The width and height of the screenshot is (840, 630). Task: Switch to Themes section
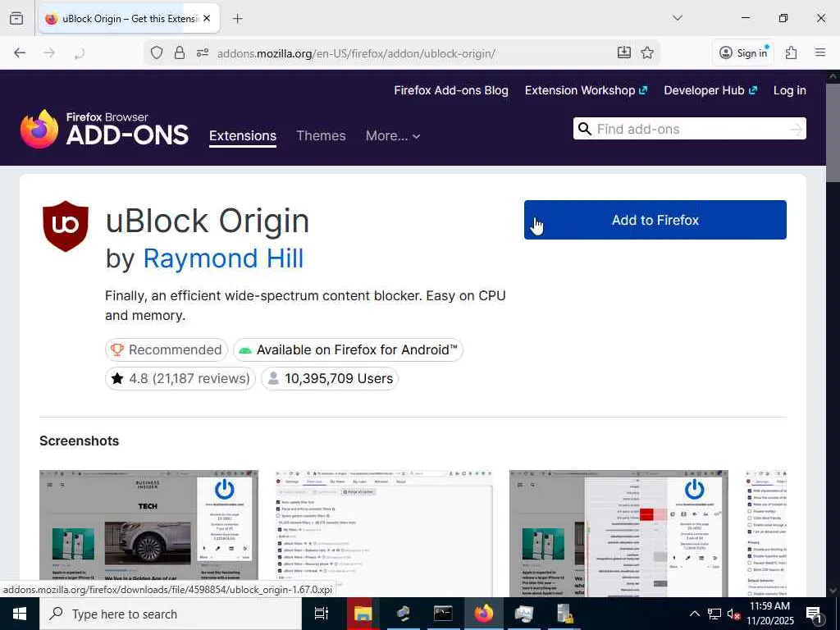coord(321,136)
